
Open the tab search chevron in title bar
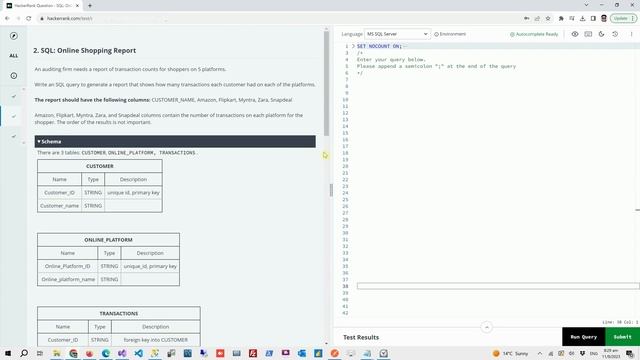(x=587, y=5)
